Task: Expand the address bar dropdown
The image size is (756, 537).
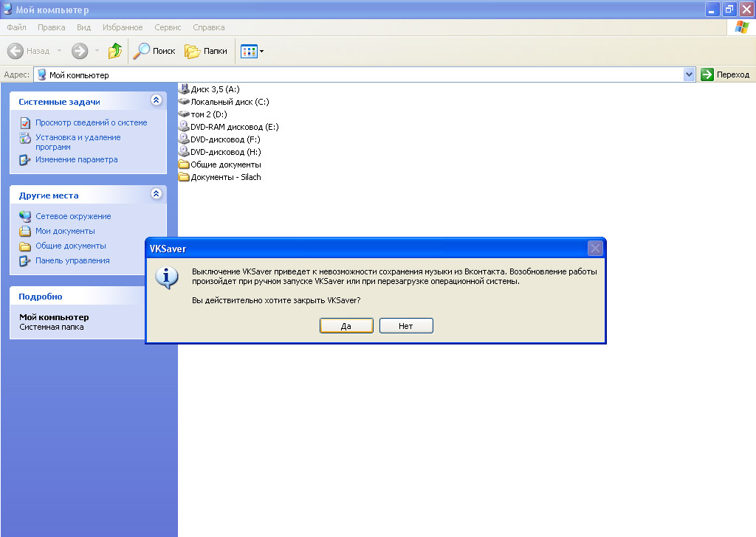Action: pos(689,75)
